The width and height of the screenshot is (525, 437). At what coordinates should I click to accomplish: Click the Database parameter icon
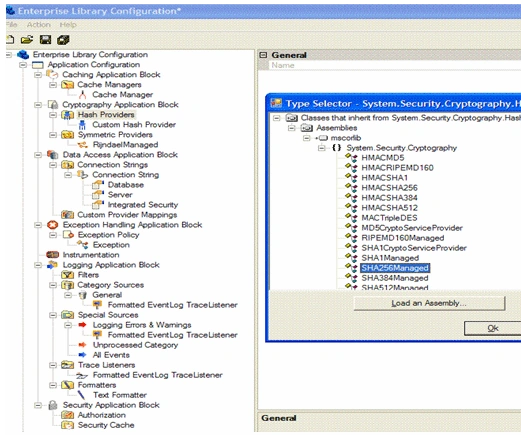point(98,185)
